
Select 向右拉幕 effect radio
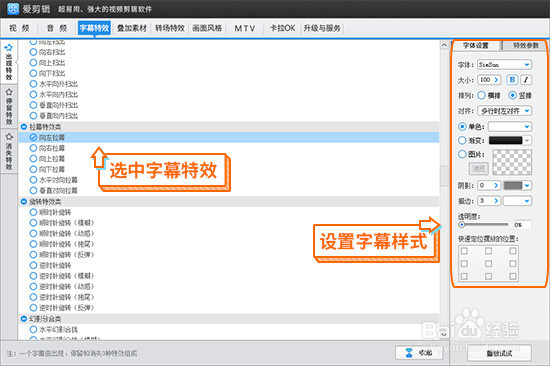coord(33,148)
